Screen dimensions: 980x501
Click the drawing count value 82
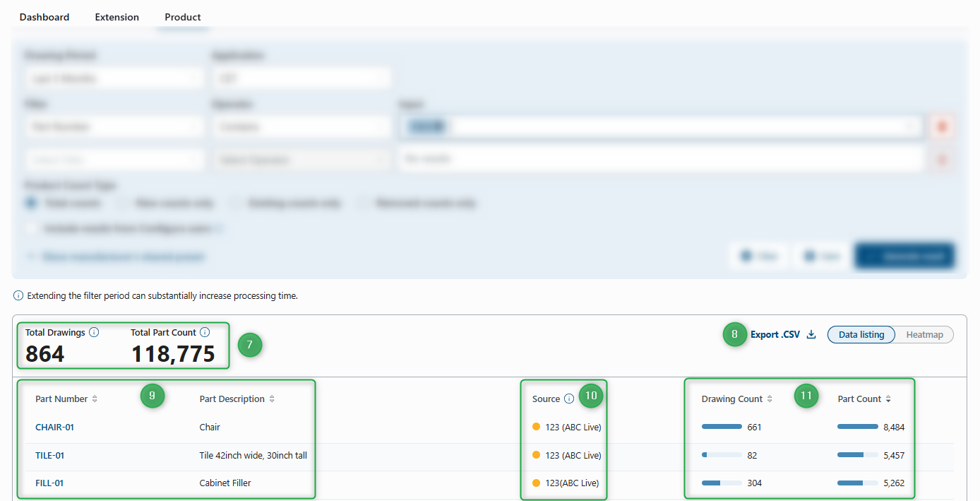point(752,455)
